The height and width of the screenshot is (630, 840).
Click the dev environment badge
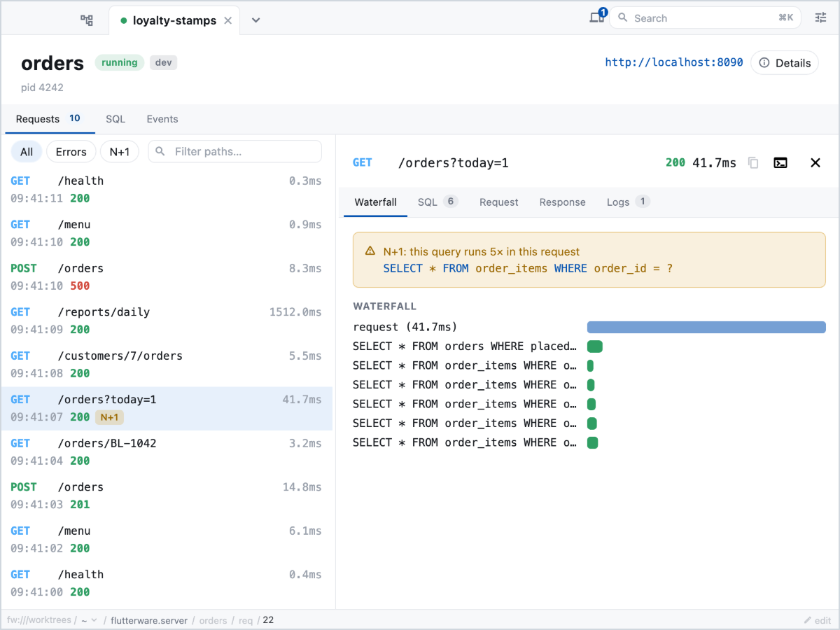point(163,62)
